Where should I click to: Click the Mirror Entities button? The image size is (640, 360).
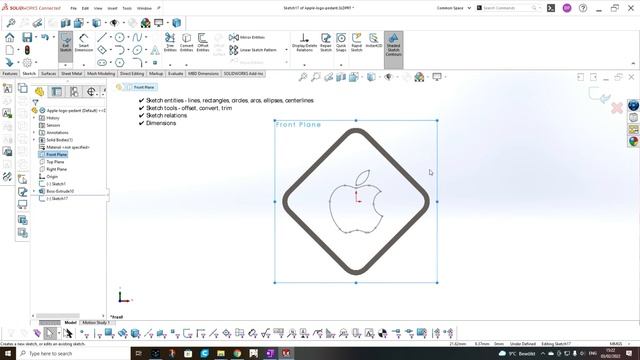point(247,37)
